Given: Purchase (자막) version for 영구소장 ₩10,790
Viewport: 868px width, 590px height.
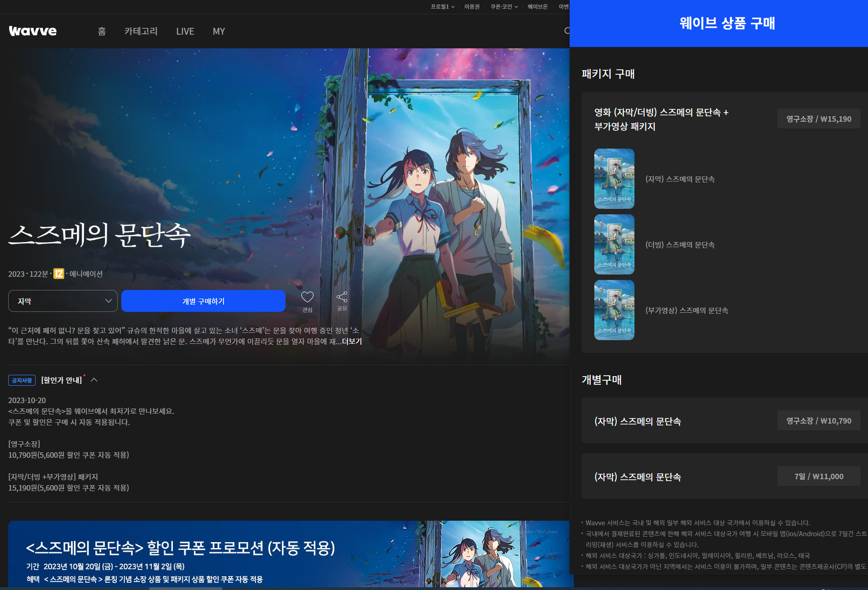Looking at the screenshot, I should (818, 420).
